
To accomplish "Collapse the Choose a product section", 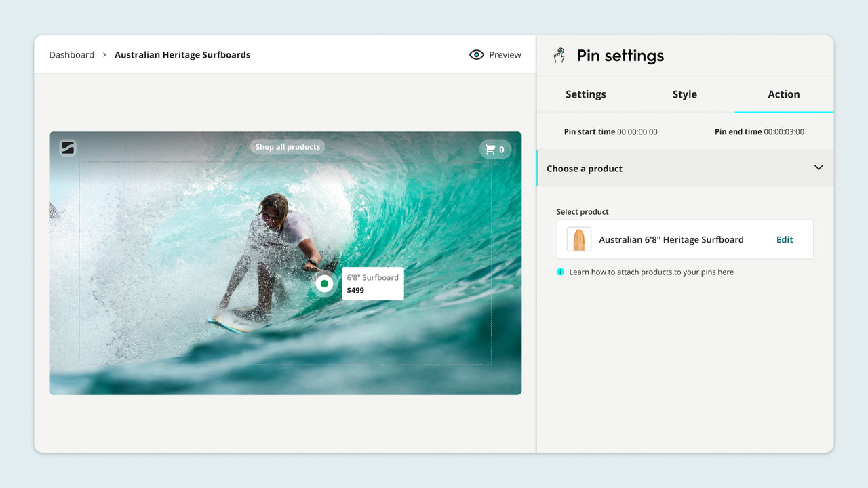I will (818, 167).
